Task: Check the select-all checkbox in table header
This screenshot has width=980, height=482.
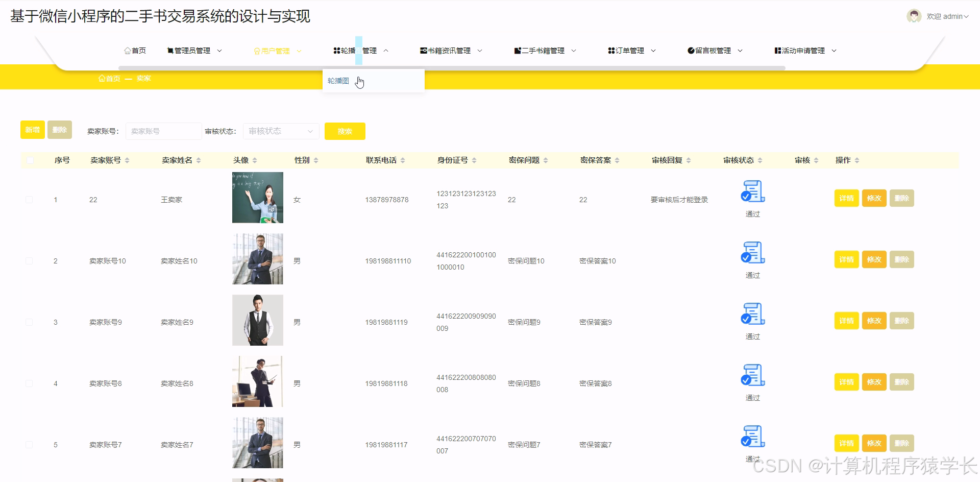Action: [30, 160]
